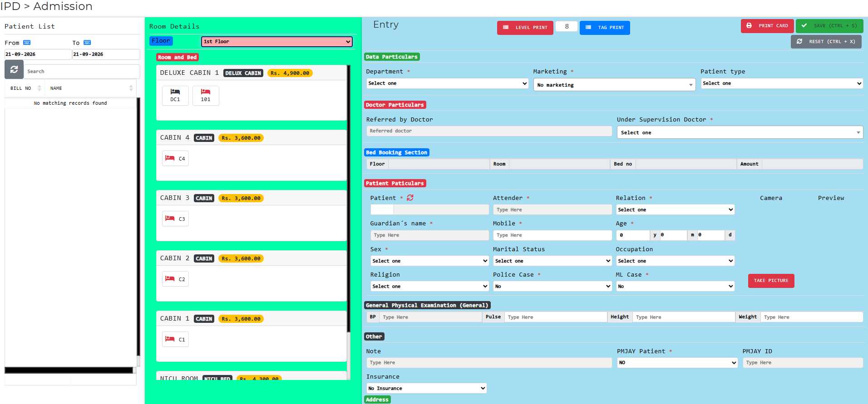Click the Tag Print button
The width and height of the screenshot is (868, 404).
click(605, 28)
